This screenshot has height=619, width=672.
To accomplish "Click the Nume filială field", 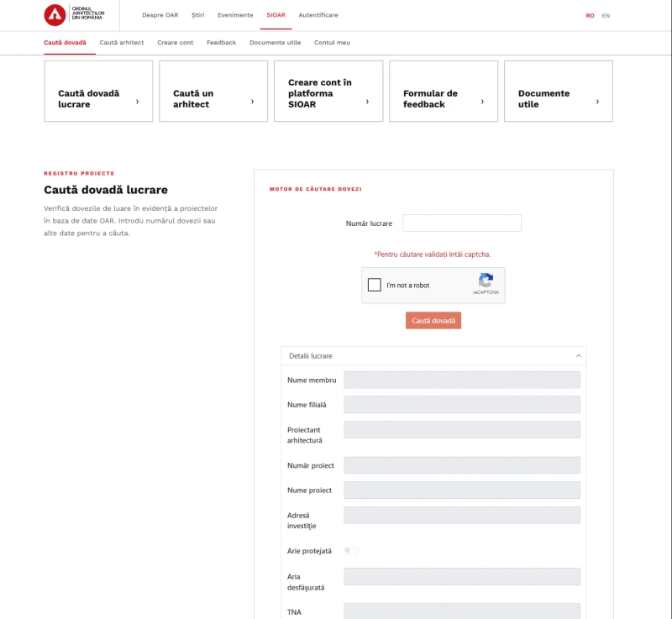I will click(x=462, y=405).
